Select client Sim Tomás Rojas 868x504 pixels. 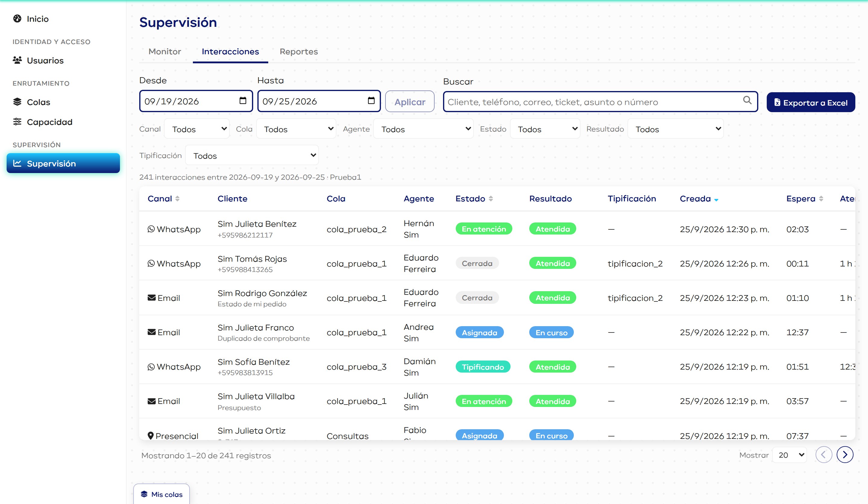252,259
